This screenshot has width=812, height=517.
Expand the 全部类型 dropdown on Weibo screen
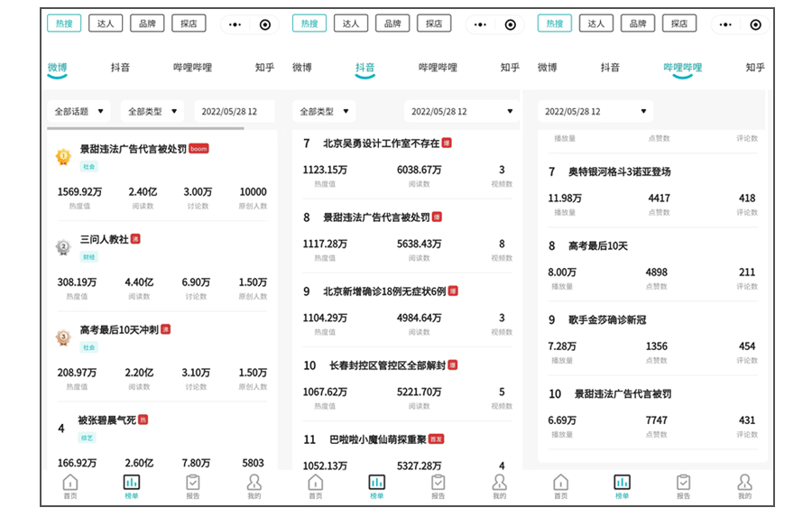[x=152, y=111]
